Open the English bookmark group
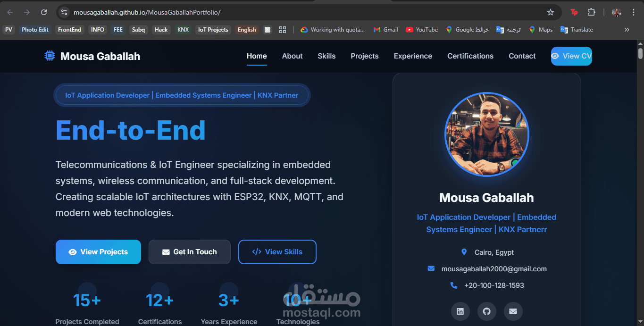This screenshot has height=326, width=644. pos(247,30)
